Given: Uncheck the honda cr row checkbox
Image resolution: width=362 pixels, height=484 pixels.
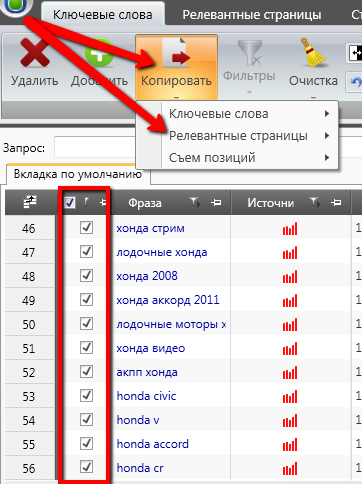Looking at the screenshot, I should coord(86,467).
